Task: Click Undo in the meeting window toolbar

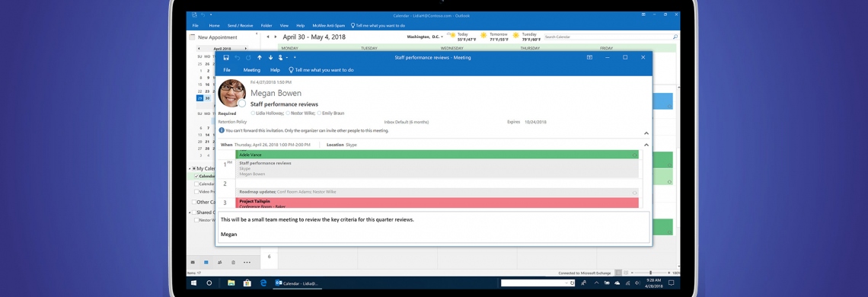Action: click(238, 58)
